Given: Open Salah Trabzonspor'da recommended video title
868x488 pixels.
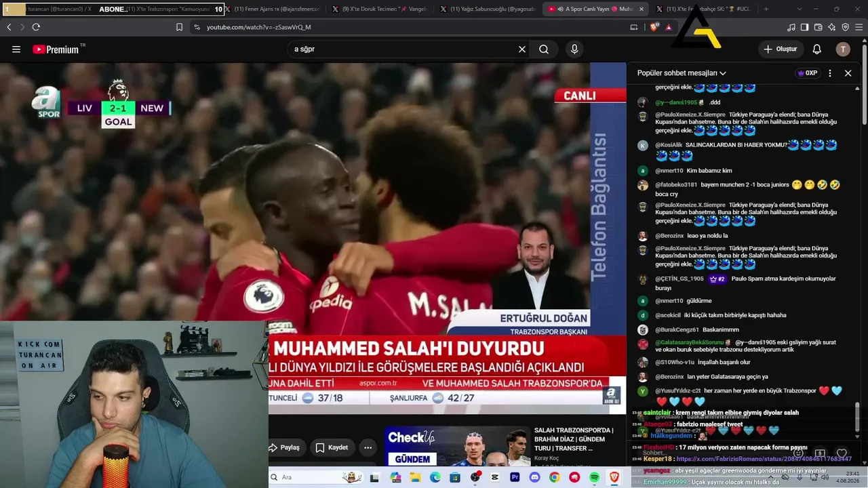Looking at the screenshot, I should pos(574,439).
